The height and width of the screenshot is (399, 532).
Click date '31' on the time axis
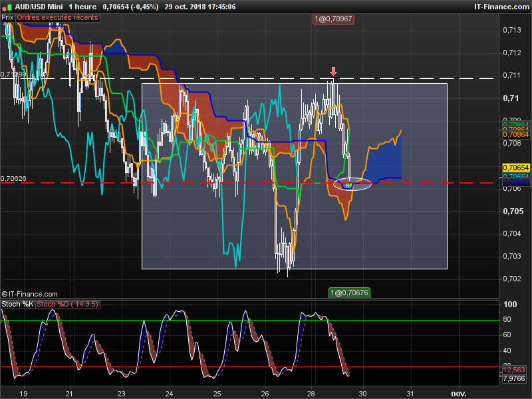410,394
